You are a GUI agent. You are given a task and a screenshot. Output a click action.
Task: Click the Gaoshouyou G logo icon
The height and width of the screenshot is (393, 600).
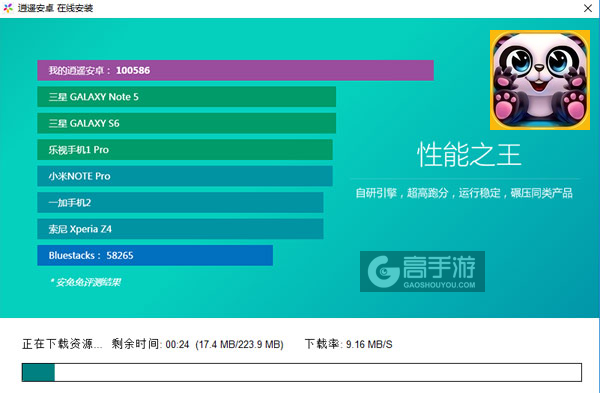click(x=384, y=271)
